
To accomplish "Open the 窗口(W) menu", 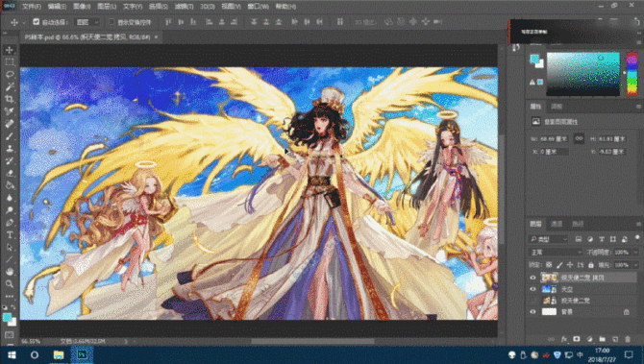I will (x=258, y=7).
